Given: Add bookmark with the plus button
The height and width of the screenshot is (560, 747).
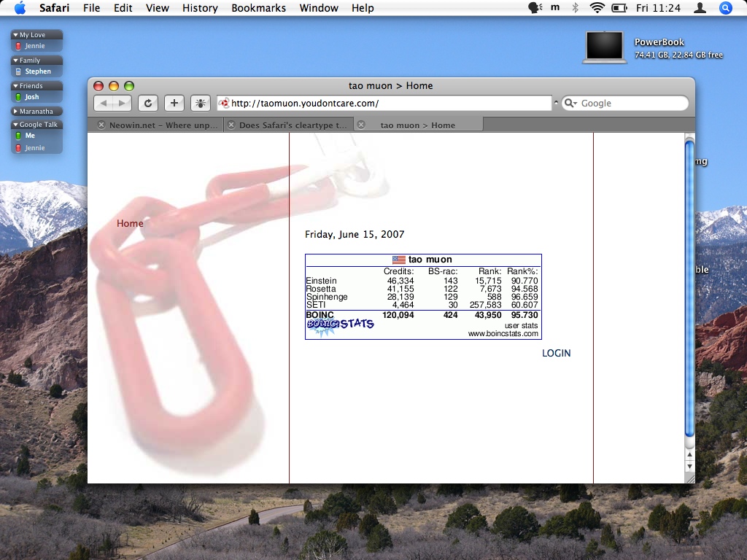Looking at the screenshot, I should click(x=174, y=103).
